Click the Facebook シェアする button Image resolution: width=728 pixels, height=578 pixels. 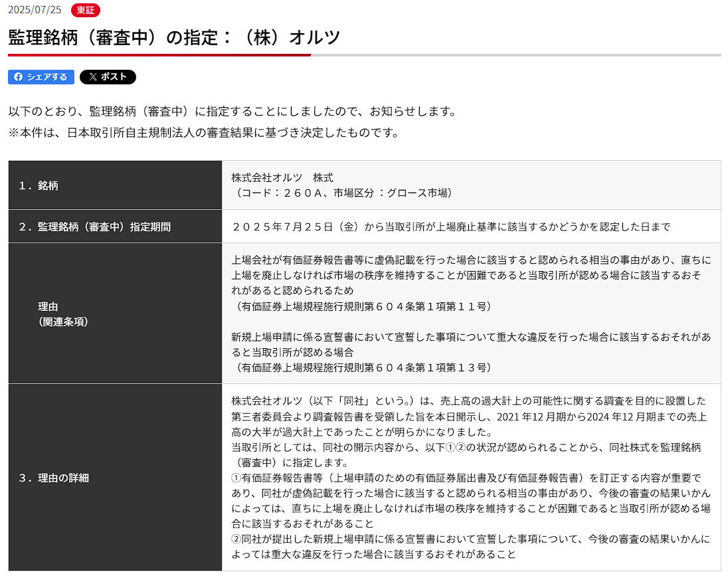(x=41, y=77)
